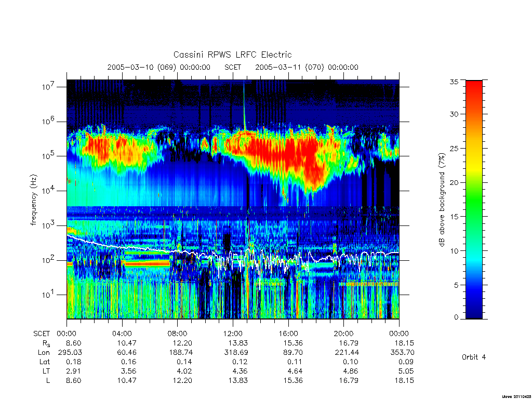
Task: Click the 'dB above background (7%)' label
Action: click(442, 200)
